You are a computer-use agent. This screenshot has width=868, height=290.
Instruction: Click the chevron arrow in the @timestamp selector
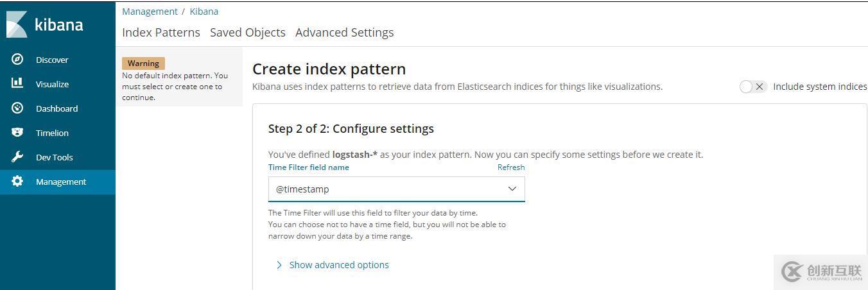(512, 189)
